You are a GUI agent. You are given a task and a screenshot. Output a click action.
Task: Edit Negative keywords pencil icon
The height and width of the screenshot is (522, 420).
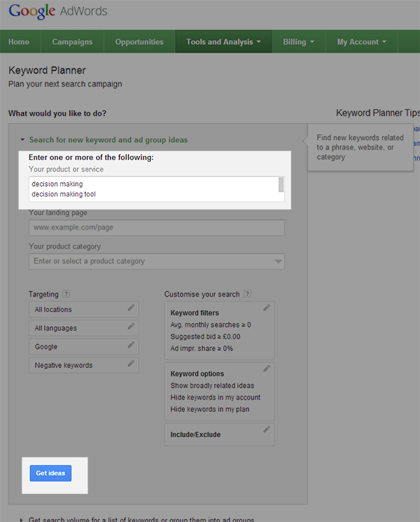(x=131, y=364)
